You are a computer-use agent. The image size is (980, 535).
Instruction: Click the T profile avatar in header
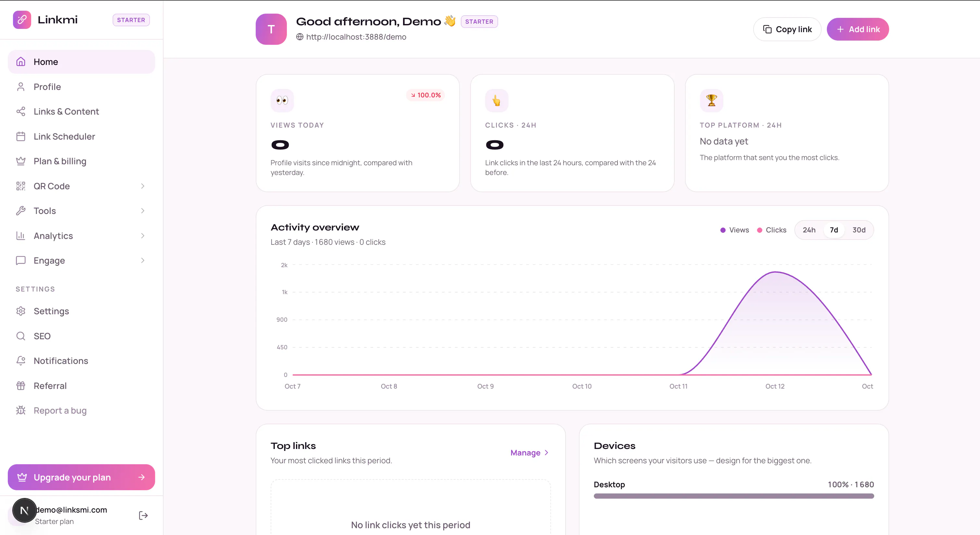pyautogui.click(x=271, y=29)
